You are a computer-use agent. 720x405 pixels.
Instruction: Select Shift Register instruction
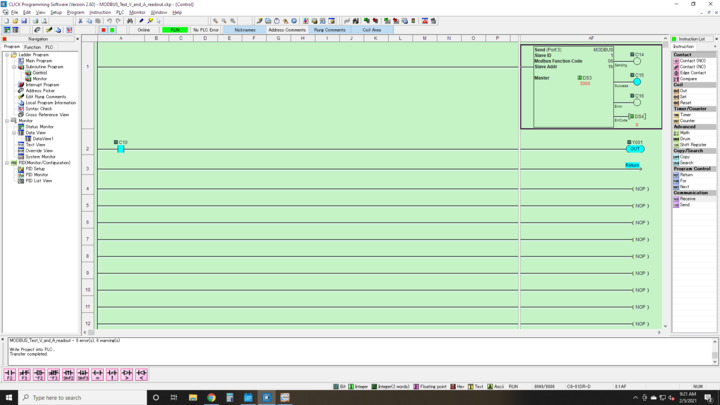point(691,145)
